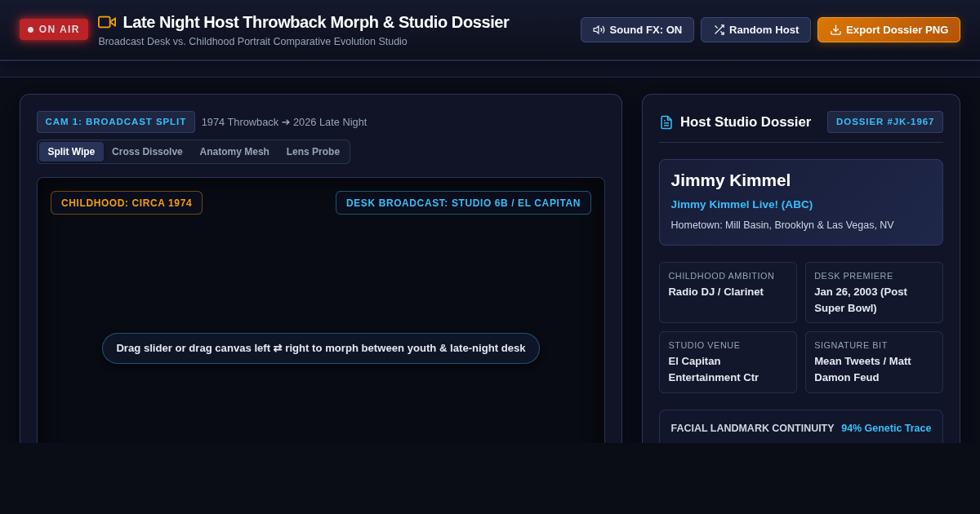
Task: Switch to Cross Dissolve mode
Action: click(x=147, y=152)
